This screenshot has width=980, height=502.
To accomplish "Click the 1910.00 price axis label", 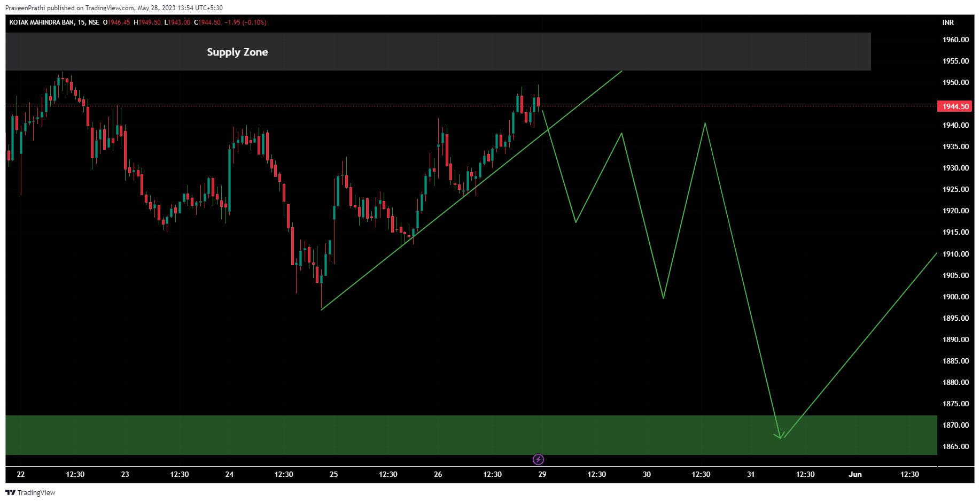I will (955, 254).
